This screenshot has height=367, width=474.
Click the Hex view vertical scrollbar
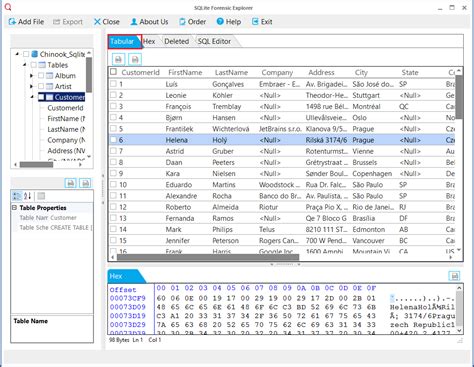click(x=459, y=308)
